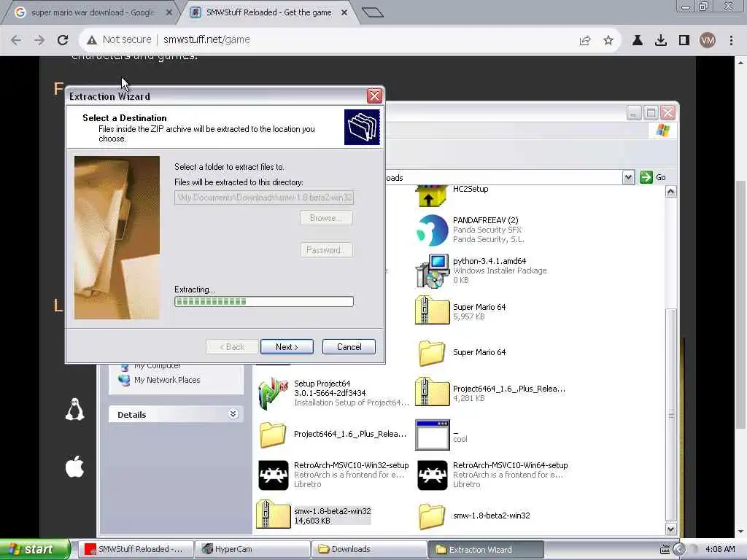This screenshot has width=747, height=560.
Task: Select the Super Mario 64 zip archive icon
Action: click(432, 311)
